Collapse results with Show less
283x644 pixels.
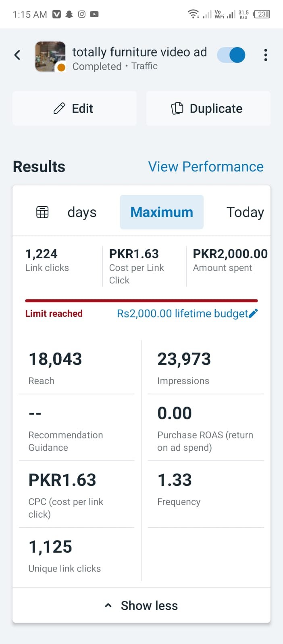pos(141,605)
